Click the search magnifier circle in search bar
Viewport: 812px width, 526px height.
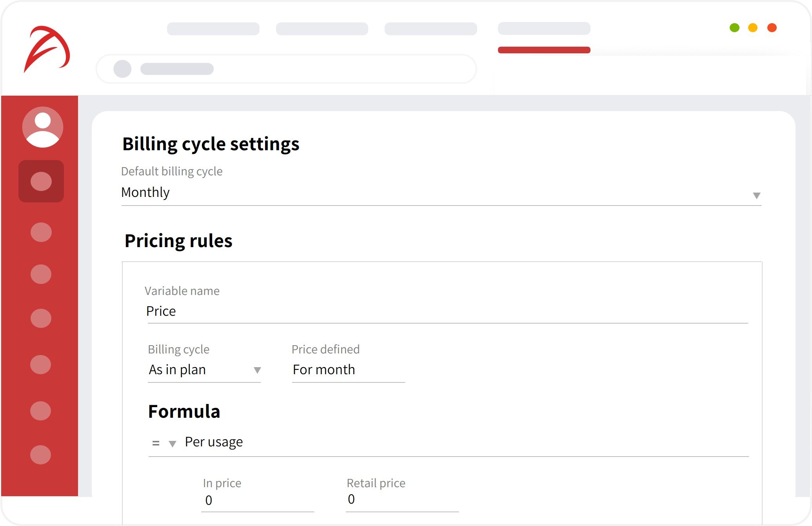coord(122,69)
